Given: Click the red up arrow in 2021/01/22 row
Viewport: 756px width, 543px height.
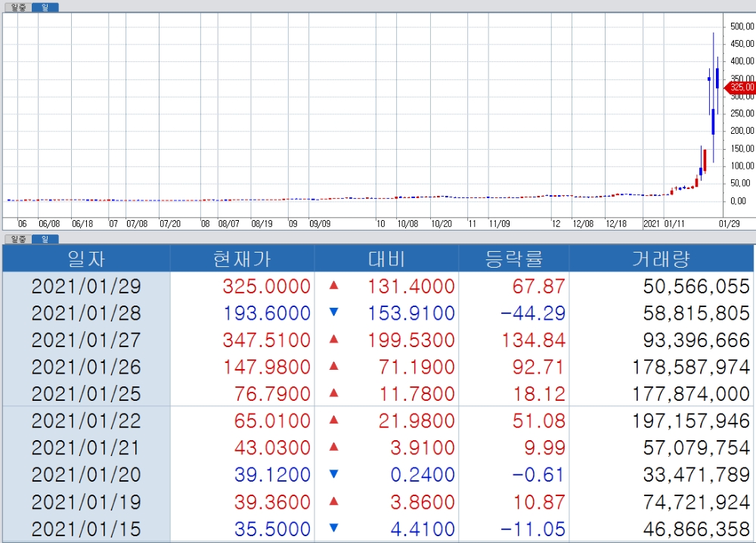Looking at the screenshot, I should click(334, 420).
